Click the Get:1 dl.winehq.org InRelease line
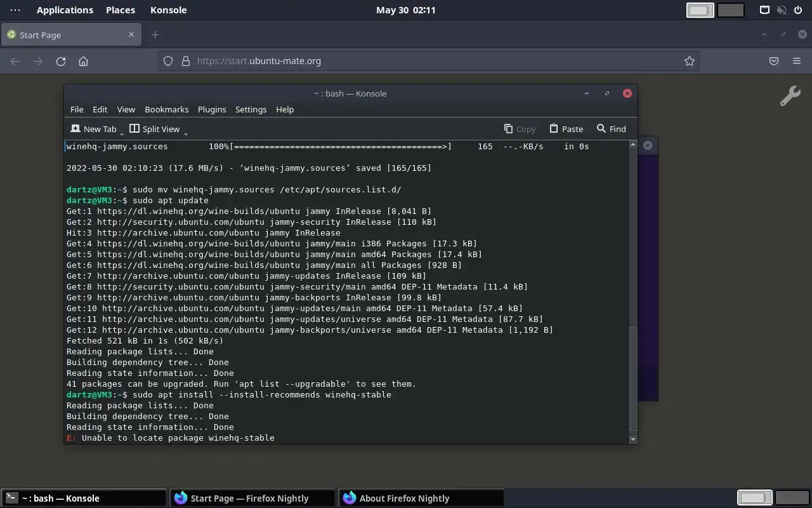 pyautogui.click(x=249, y=211)
